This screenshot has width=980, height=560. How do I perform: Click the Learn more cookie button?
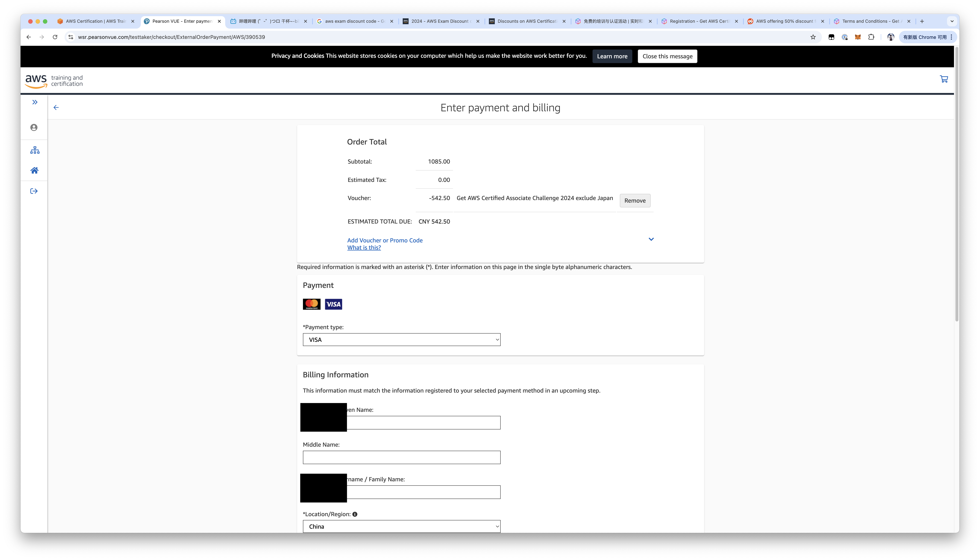612,56
